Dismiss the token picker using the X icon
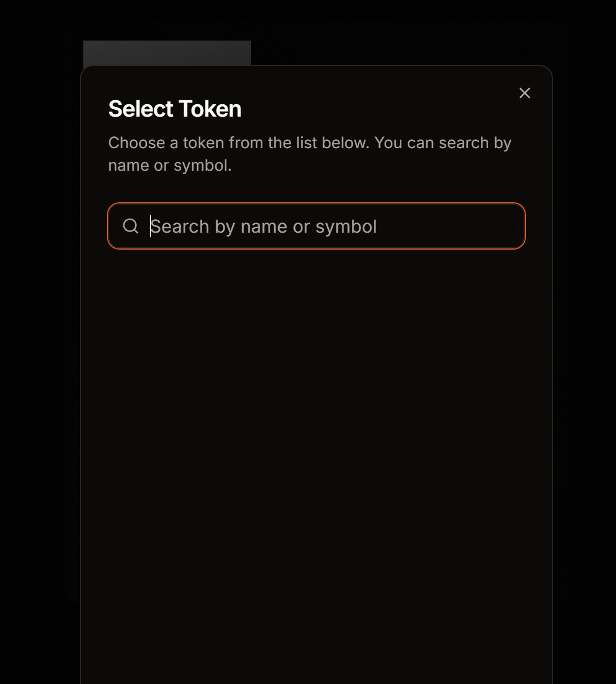 tap(524, 93)
